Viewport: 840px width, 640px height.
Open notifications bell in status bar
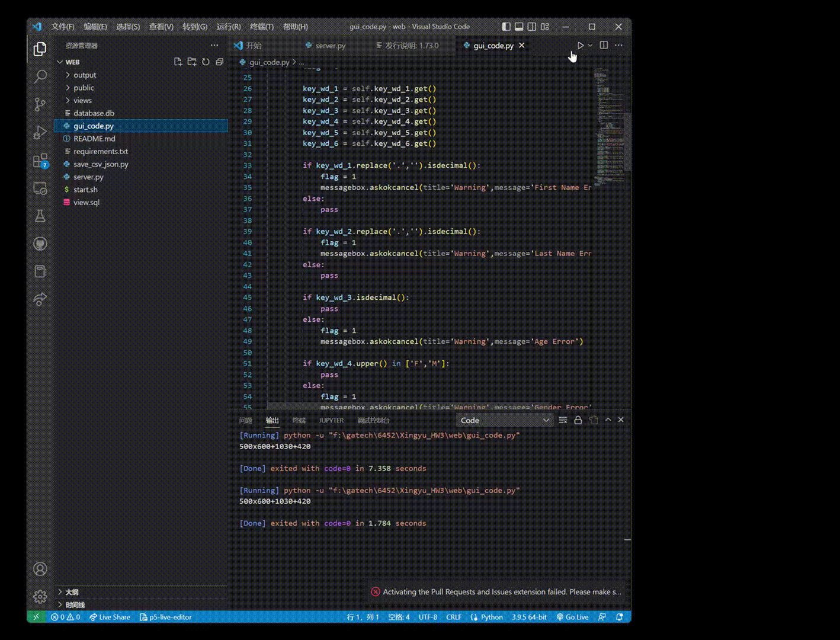620,617
